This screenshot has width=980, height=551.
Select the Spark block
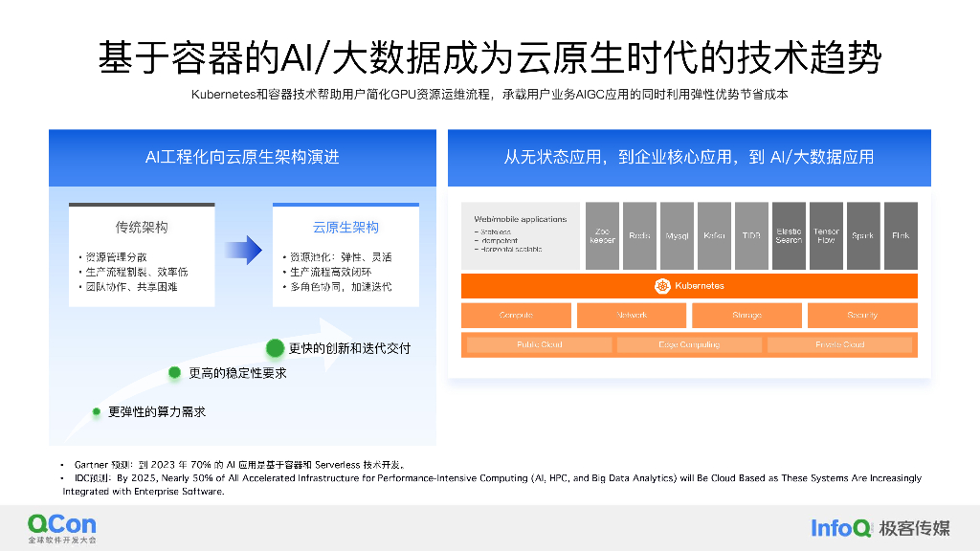[863, 235]
